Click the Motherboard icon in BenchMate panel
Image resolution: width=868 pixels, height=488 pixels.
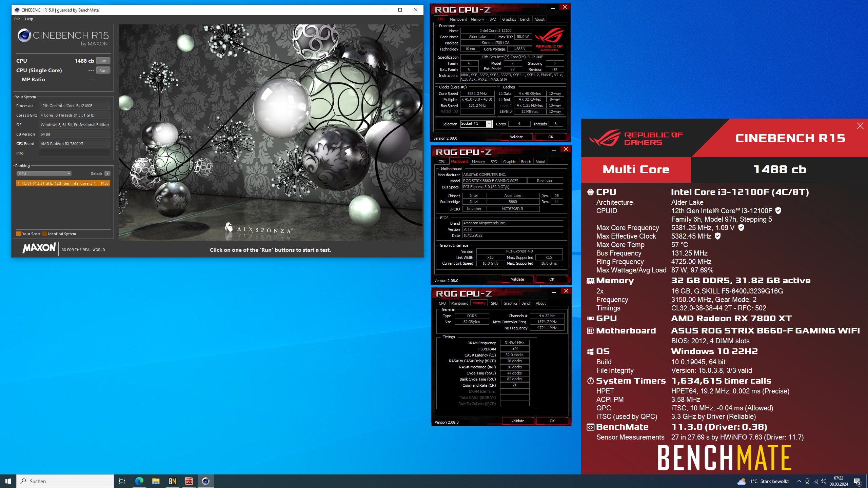[x=590, y=331]
